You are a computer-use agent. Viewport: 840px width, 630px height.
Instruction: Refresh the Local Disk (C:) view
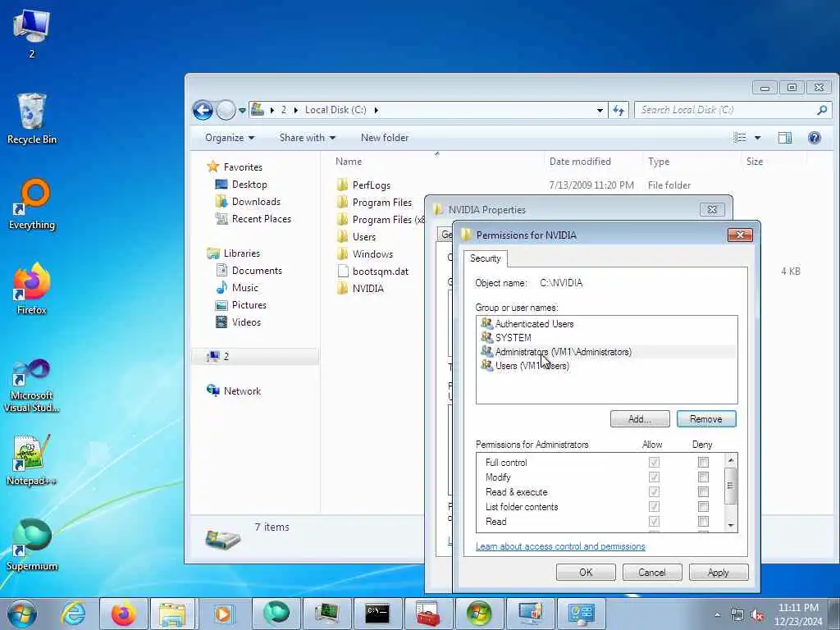coord(619,111)
